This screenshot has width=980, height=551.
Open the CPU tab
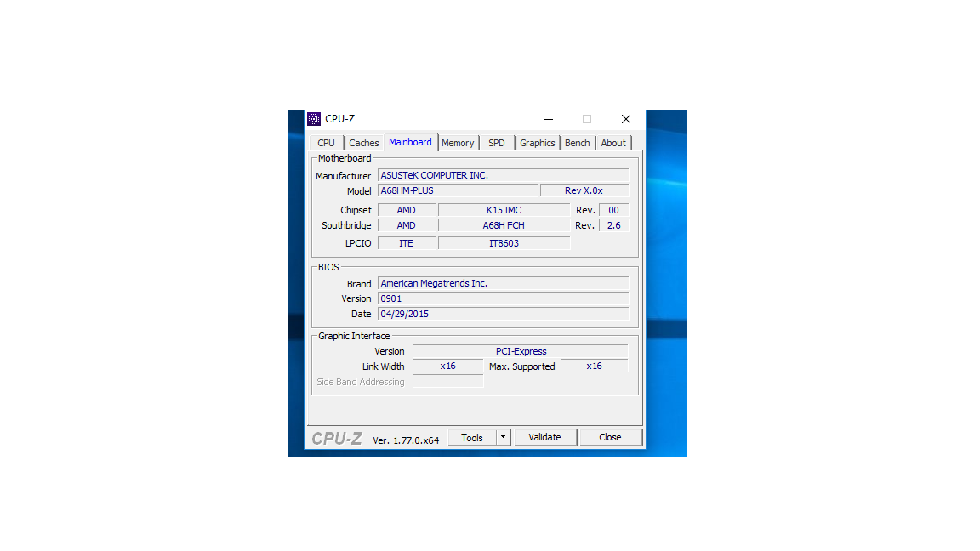(x=326, y=143)
